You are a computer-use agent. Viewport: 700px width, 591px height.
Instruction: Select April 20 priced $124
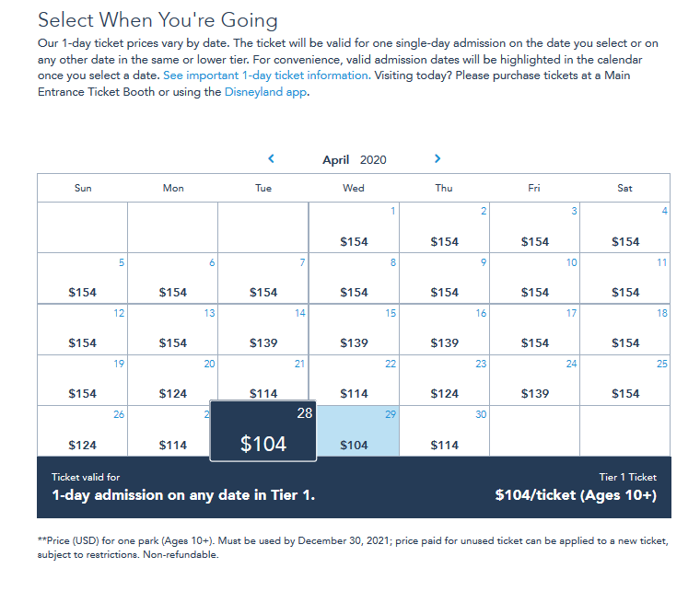(173, 380)
